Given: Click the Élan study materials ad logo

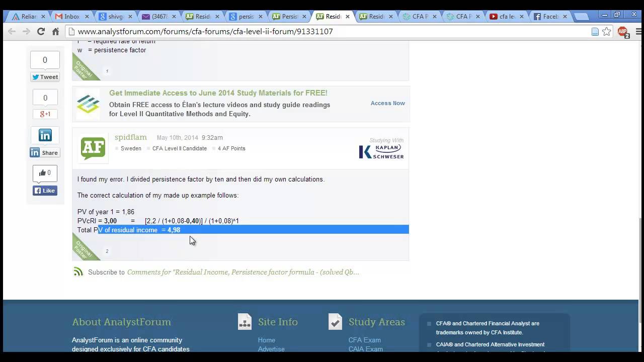Looking at the screenshot, I should coord(88,104).
